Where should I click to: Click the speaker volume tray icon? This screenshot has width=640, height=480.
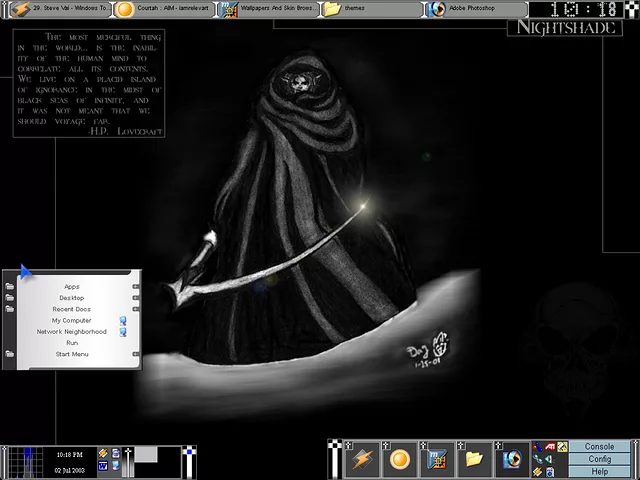click(x=550, y=459)
